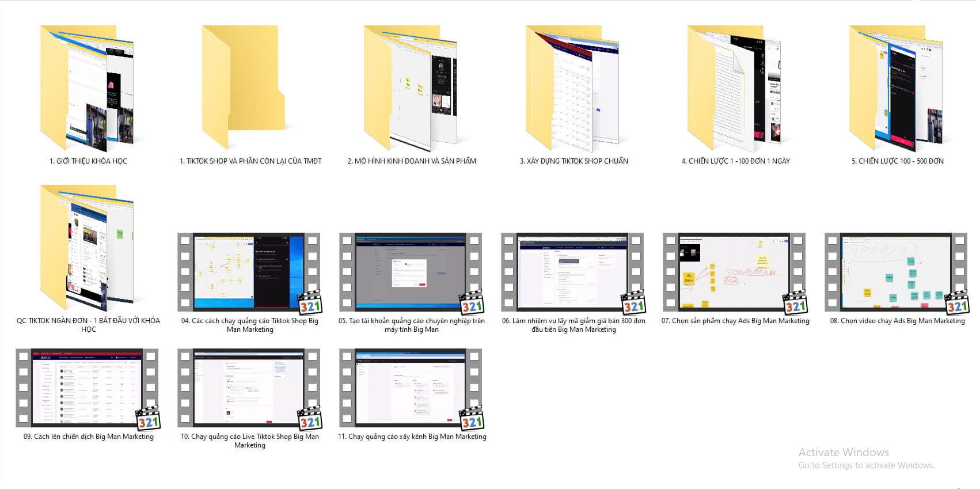The height and width of the screenshot is (489, 980).
Task: Click the 321 player badge on video 09
Action: pos(148,419)
